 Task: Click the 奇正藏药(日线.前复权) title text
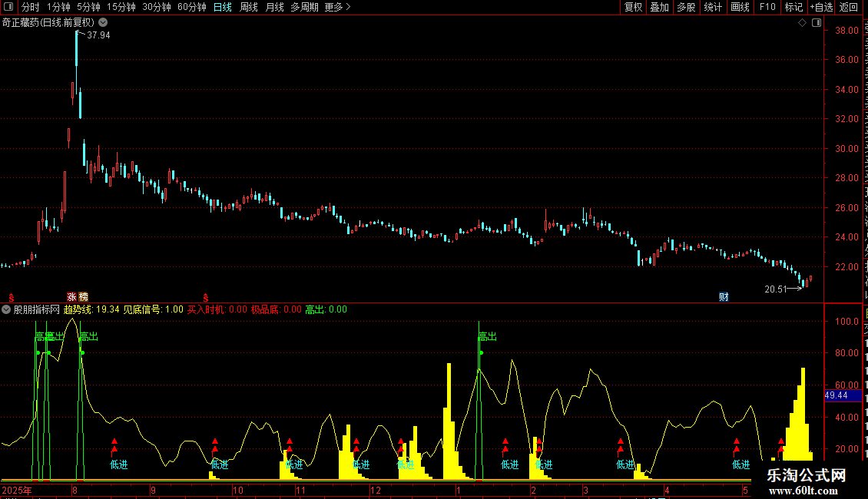[x=48, y=23]
